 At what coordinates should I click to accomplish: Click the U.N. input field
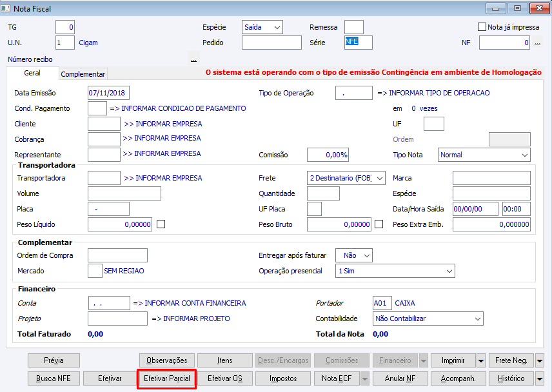click(64, 43)
